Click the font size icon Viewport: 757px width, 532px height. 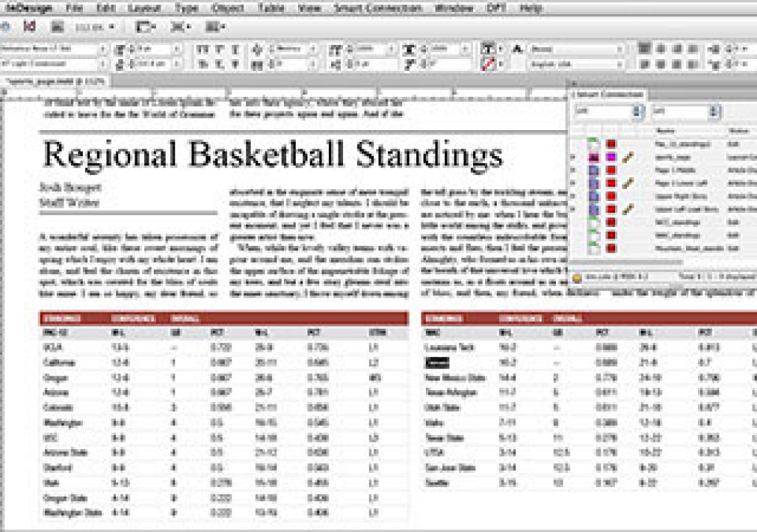(x=120, y=50)
